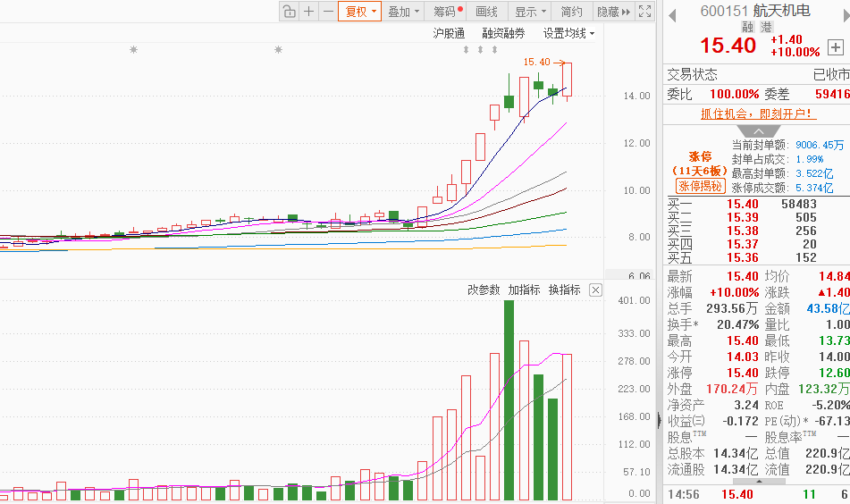
Task: Click the 总手 293.56万 value
Action: tap(732, 308)
